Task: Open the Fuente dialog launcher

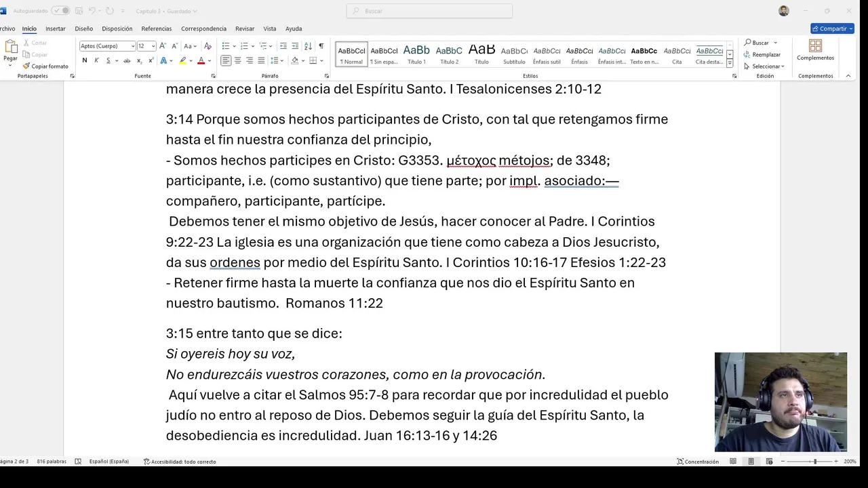Action: tap(213, 76)
